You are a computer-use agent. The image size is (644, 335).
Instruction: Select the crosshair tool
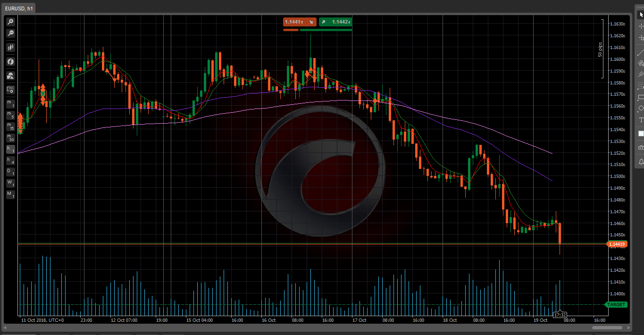[x=641, y=26]
